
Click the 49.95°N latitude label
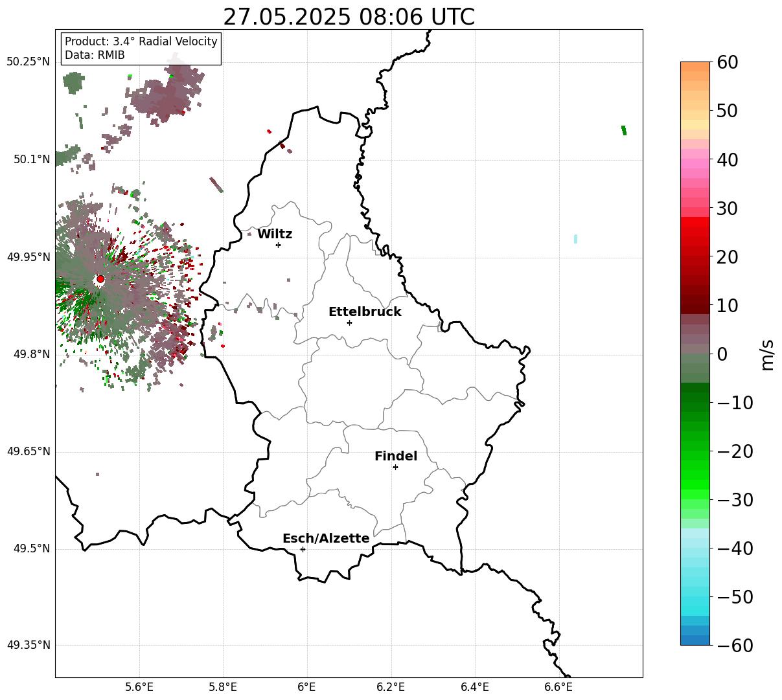[x=29, y=257]
